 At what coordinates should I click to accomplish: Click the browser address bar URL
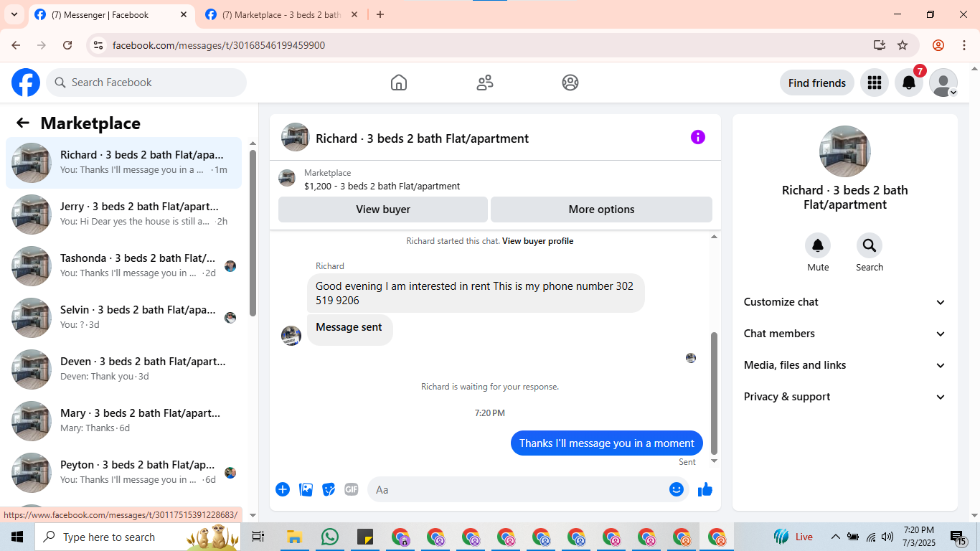(219, 45)
